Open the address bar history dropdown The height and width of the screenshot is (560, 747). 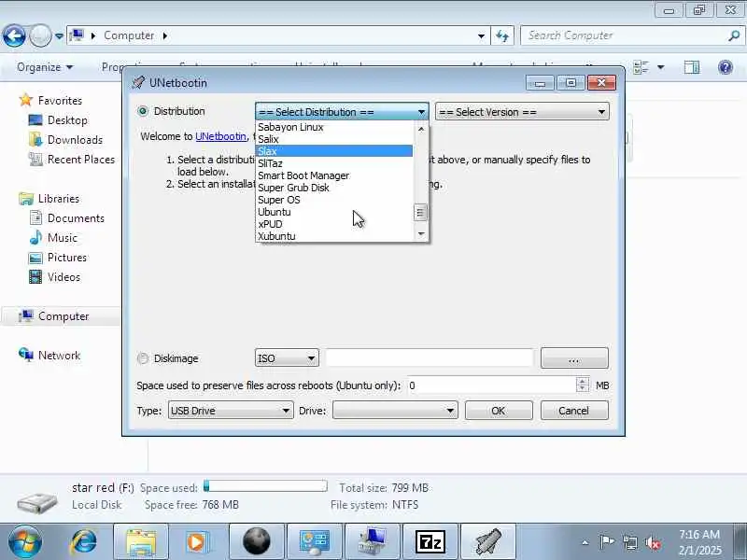coord(481,35)
